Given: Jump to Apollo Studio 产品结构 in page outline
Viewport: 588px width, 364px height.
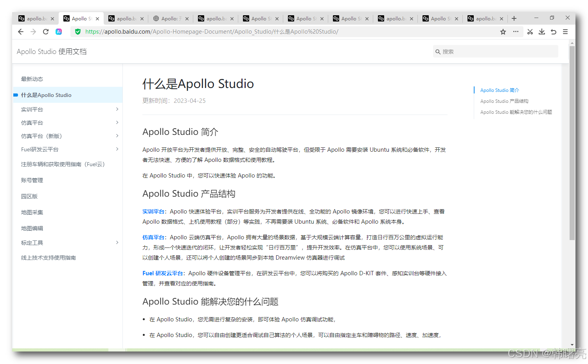Looking at the screenshot, I should click(504, 101).
